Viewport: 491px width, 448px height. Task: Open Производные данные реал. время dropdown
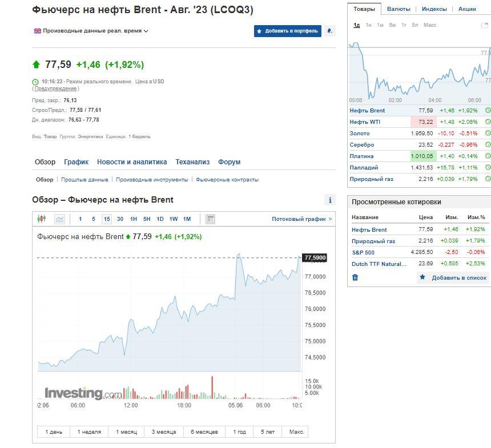pos(91,31)
